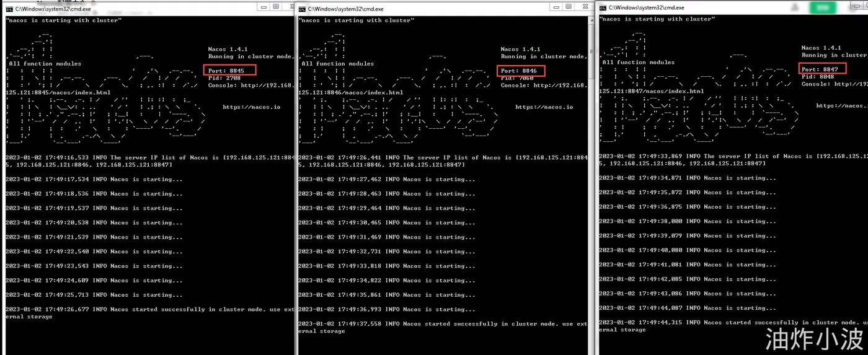868x355 pixels.
Task: Click the log line timestamped 17:49:32,731
Action: [387, 252]
